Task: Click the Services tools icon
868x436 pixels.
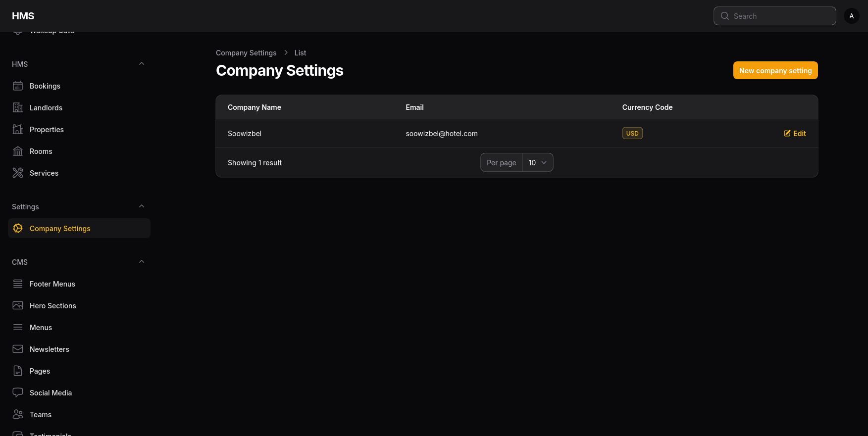Action: 18,173
